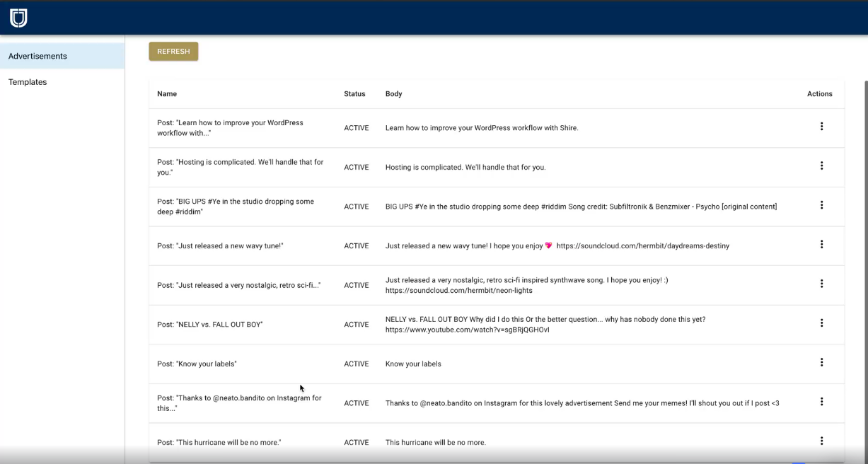Open actions menu for new wavy tune post
The image size is (868, 464).
[x=821, y=244]
